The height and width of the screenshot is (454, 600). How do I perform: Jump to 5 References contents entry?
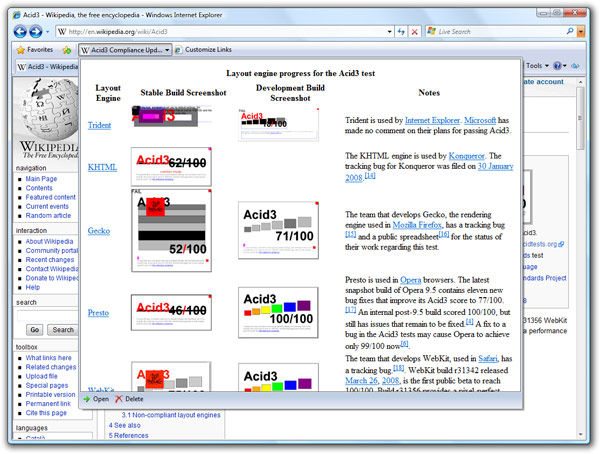128,436
